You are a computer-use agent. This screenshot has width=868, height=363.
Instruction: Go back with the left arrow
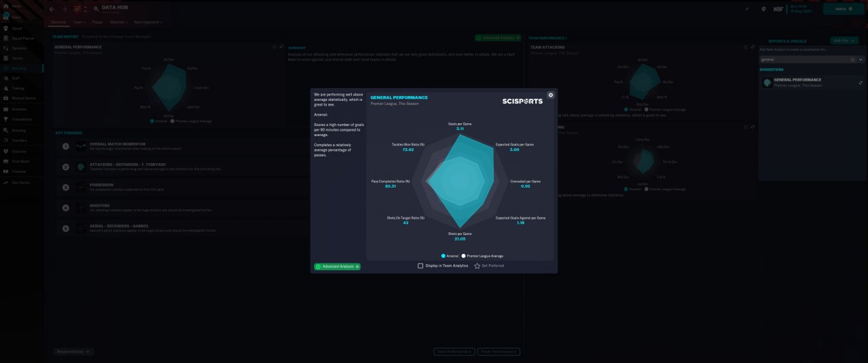click(52, 9)
